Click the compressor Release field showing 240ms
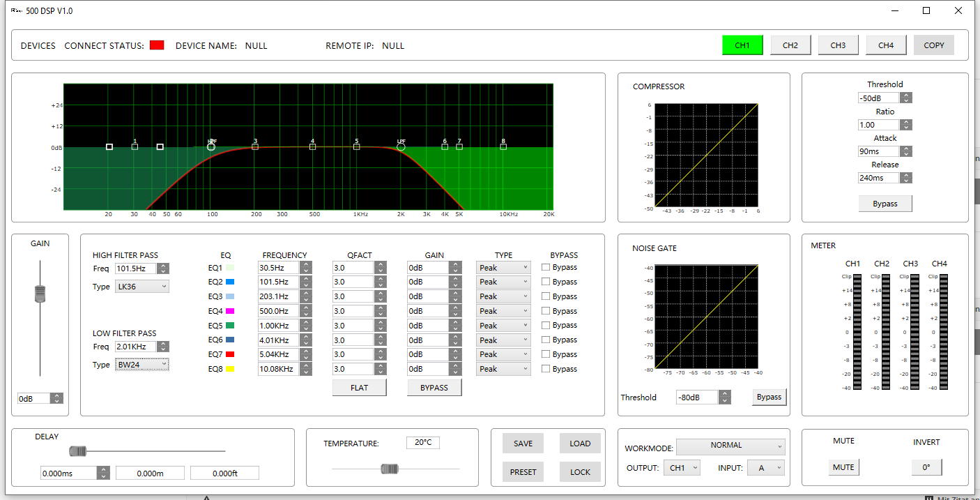980x500 pixels. [879, 178]
